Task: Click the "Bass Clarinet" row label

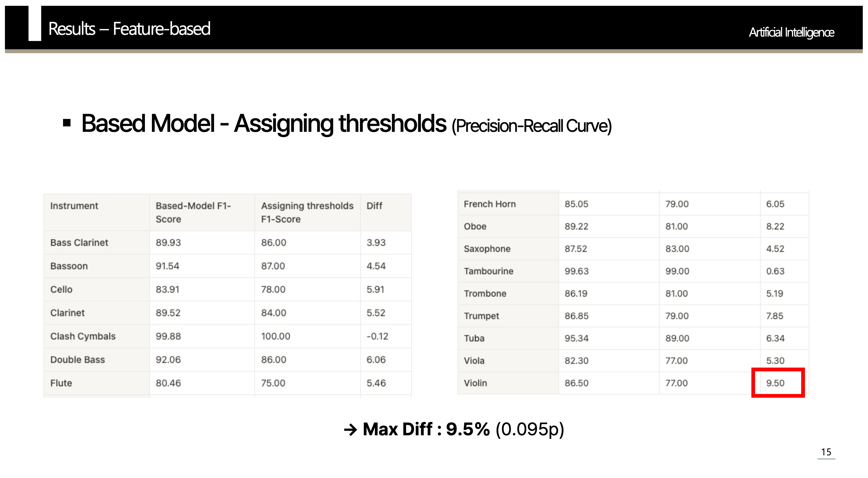Action: tap(79, 242)
